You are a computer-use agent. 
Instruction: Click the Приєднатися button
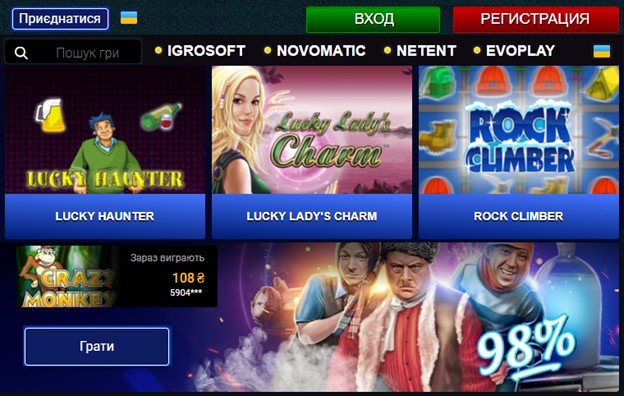click(x=60, y=19)
